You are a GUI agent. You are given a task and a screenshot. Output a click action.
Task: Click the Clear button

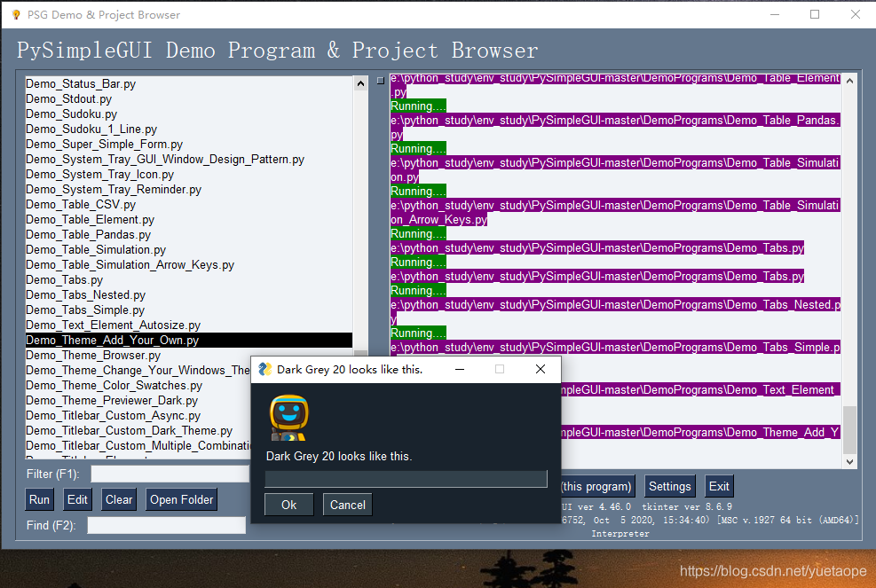119,500
